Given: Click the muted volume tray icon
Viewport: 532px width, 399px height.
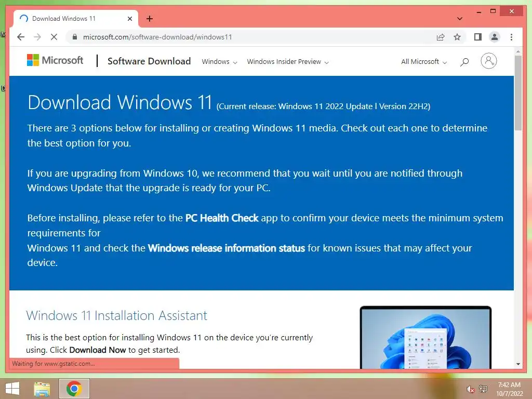Looking at the screenshot, I should pyautogui.click(x=470, y=389).
